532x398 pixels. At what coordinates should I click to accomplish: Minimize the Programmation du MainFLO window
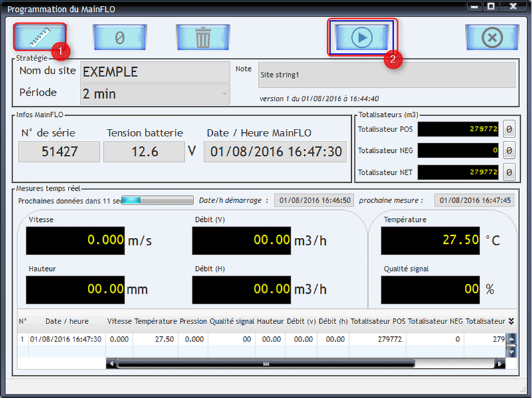(474, 6)
